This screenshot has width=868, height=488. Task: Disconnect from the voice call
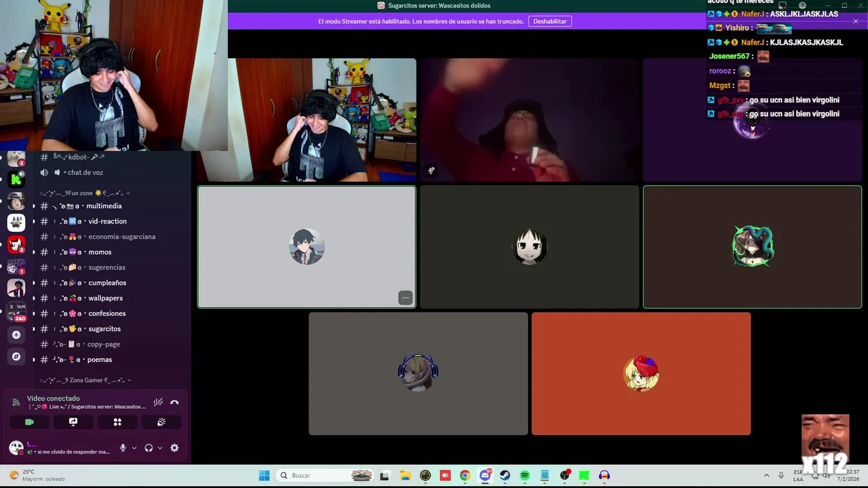[174, 402]
